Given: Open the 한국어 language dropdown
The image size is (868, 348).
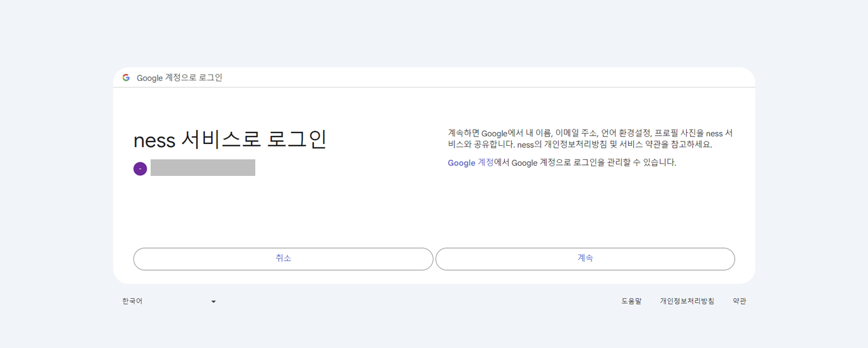Looking at the screenshot, I should tap(169, 301).
